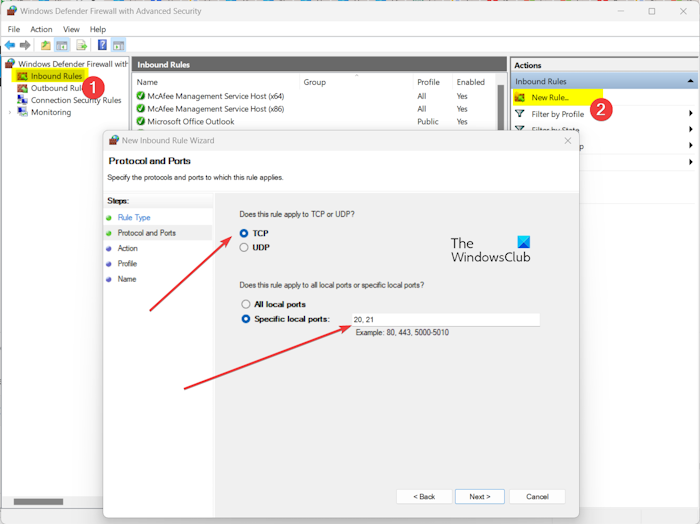Open the File menu
Screen dimensions: 700x524
pyautogui.click(x=14, y=29)
